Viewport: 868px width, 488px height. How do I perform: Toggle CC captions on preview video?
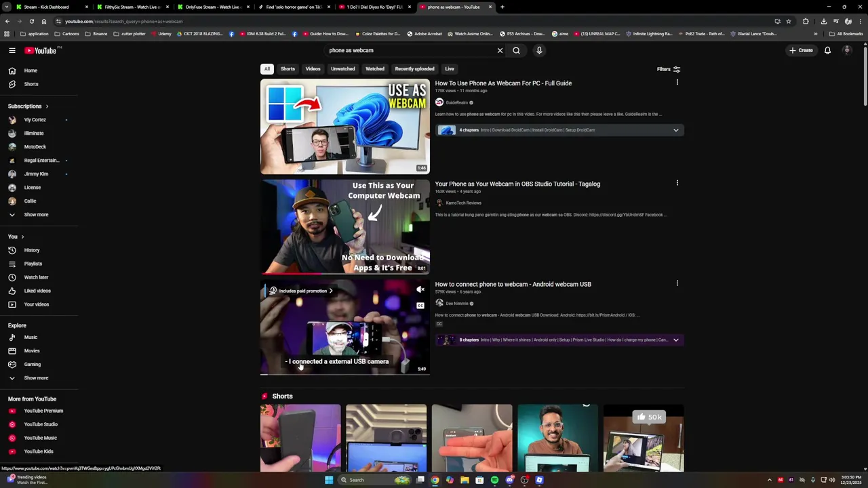pyautogui.click(x=420, y=306)
